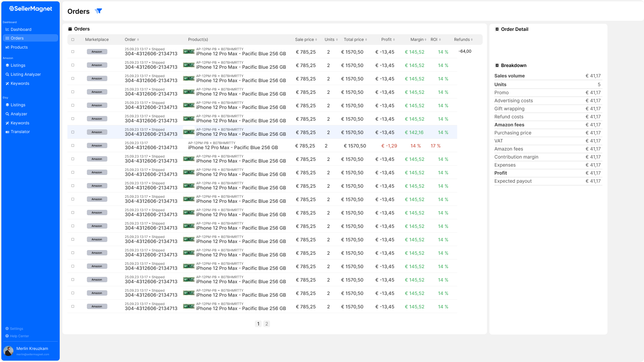Image resolution: width=644 pixels, height=362 pixels.
Task: Check the highlighted seventh row checkbox
Action: (73, 132)
